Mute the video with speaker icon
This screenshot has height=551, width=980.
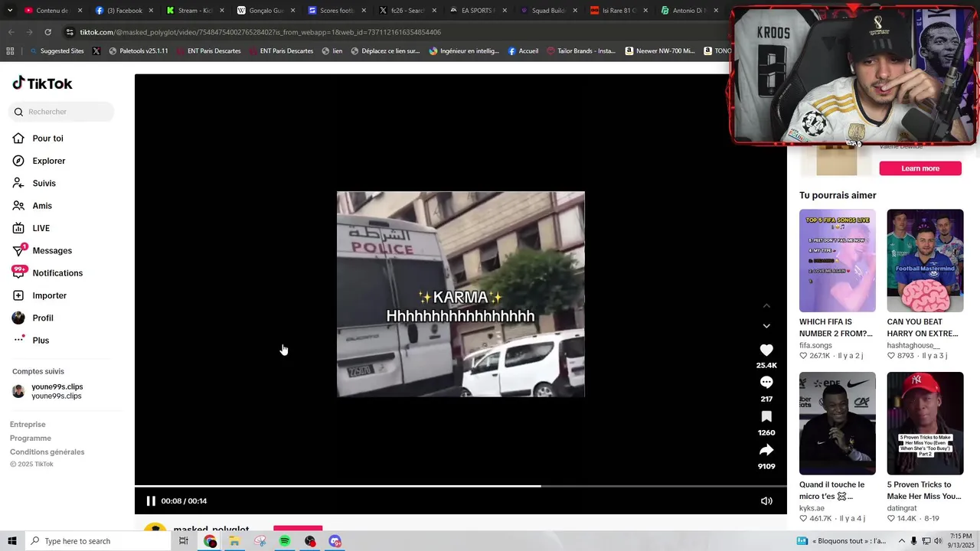[x=766, y=501]
